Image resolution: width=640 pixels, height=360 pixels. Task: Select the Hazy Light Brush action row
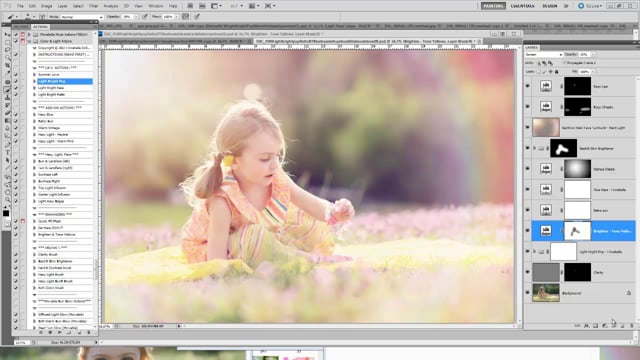pyautogui.click(x=64, y=274)
